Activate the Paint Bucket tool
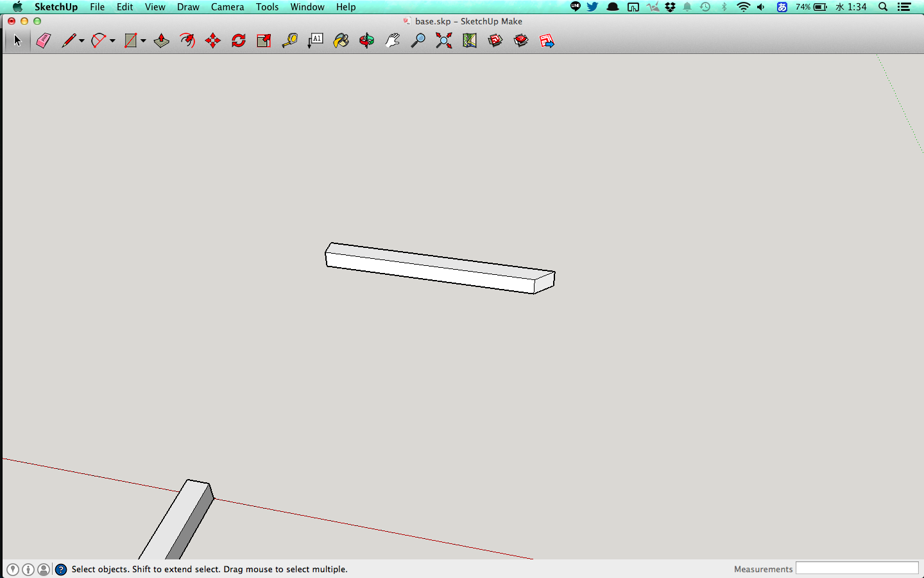Screen dimensions: 924x578 pyautogui.click(x=341, y=41)
